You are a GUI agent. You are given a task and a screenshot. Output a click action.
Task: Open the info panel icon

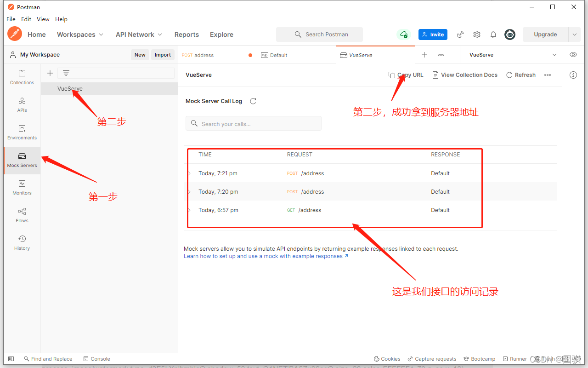click(x=573, y=75)
